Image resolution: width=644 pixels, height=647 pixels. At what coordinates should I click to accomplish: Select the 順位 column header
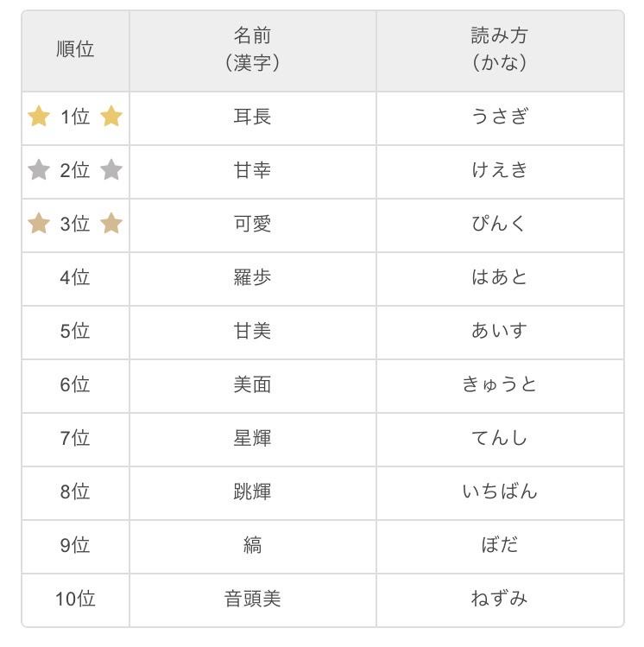click(75, 51)
